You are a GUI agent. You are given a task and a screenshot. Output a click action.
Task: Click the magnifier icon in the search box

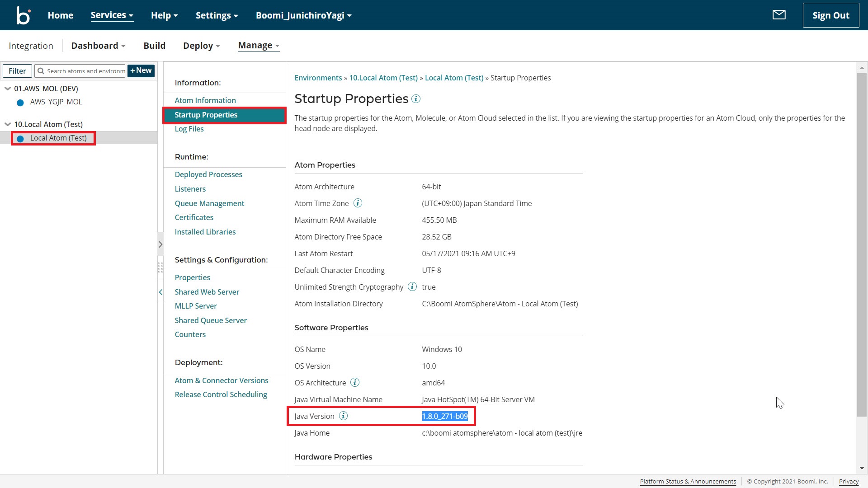click(x=41, y=71)
